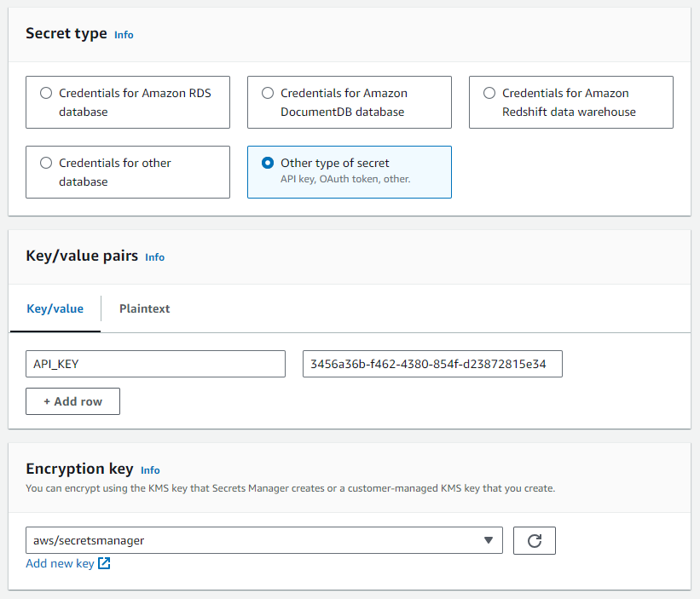
Task: Switch to the Key/value tab
Action: click(x=55, y=308)
